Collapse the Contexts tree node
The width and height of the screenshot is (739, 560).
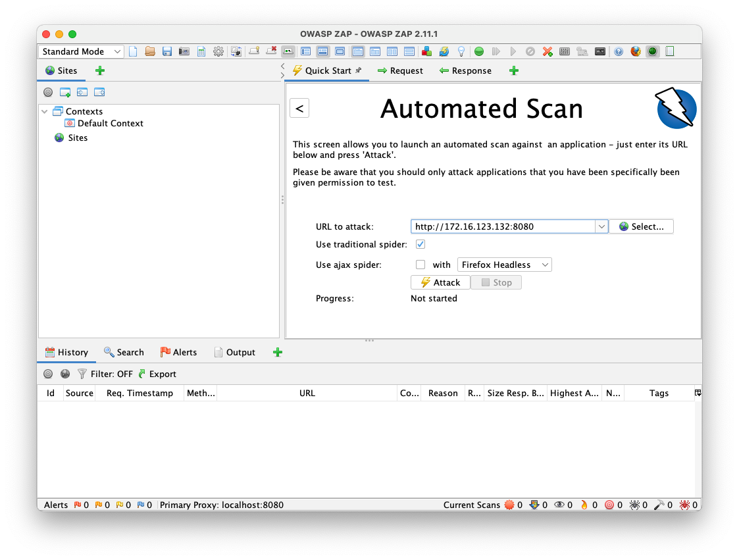44,111
